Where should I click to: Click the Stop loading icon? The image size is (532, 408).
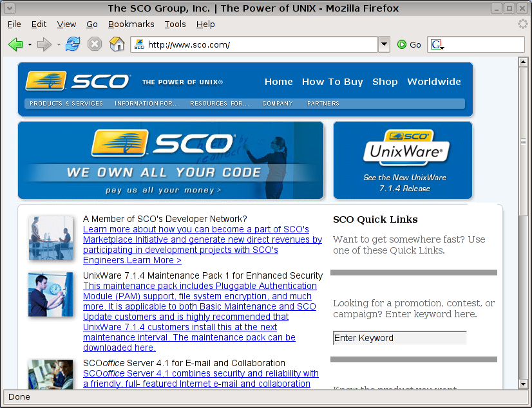tap(95, 44)
